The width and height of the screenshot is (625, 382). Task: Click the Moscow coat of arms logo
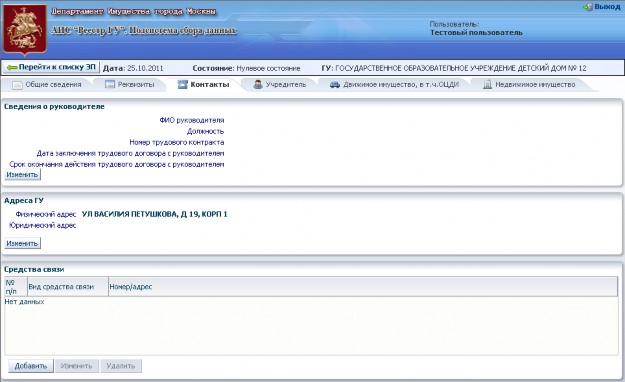click(25, 30)
